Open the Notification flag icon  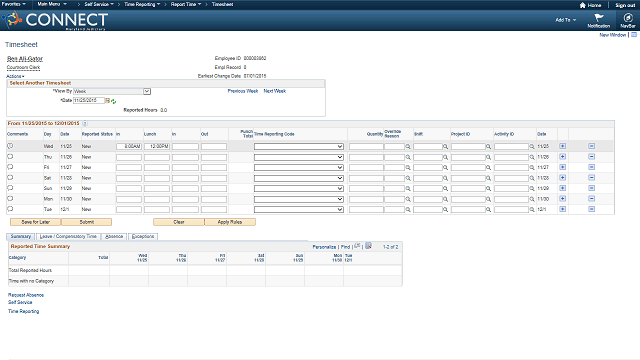599,18
